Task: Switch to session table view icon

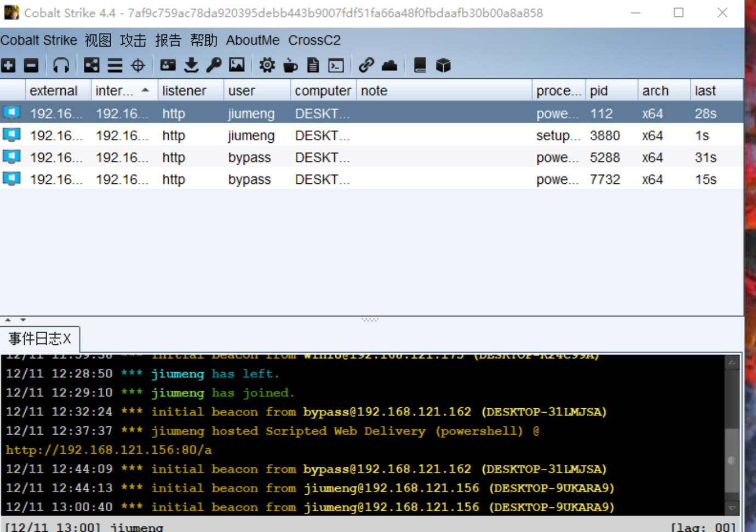Action: click(x=115, y=66)
